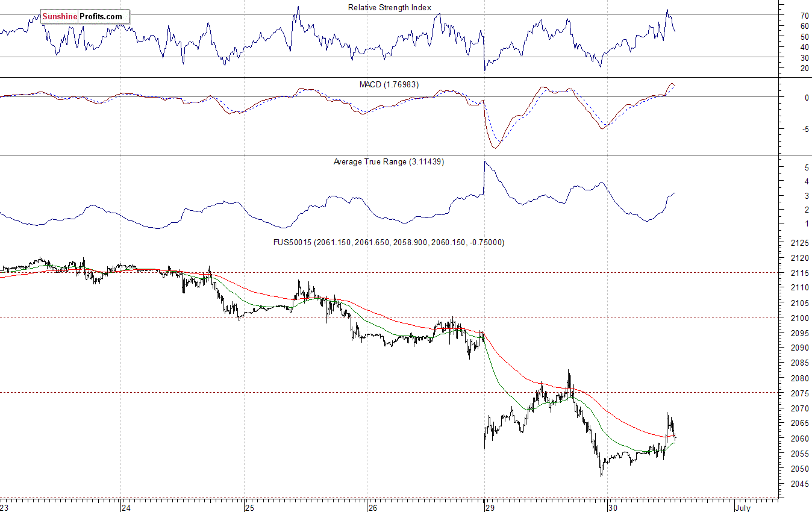812x512 pixels.
Task: Click the 2090 price axis value
Action: pos(799,348)
